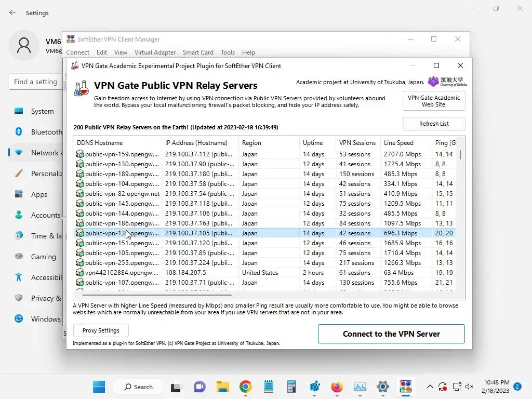Open Bluetooth section in Settings sidebar
Viewport: 532px width, 399px height.
(x=37, y=132)
